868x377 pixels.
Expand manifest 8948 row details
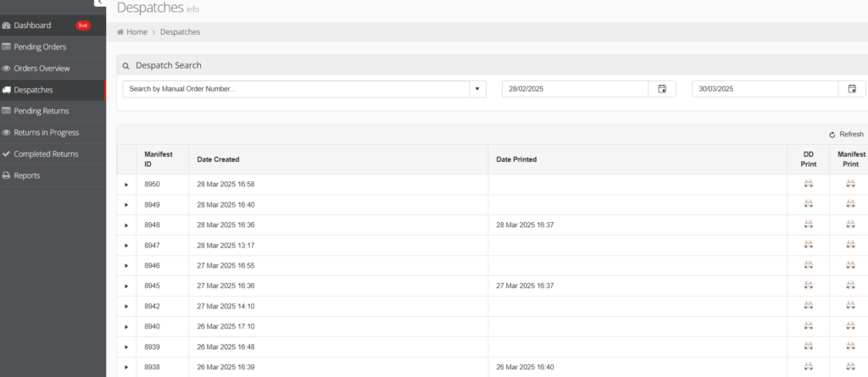click(126, 225)
